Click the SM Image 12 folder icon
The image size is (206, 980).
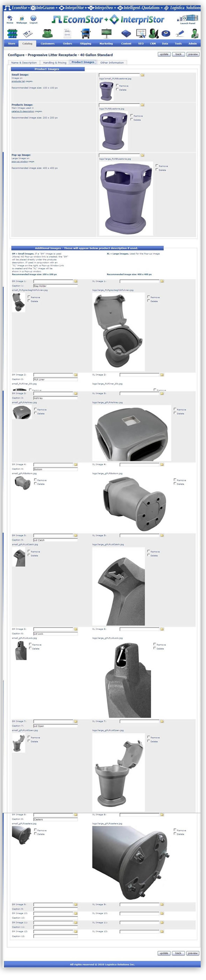click(x=75, y=932)
